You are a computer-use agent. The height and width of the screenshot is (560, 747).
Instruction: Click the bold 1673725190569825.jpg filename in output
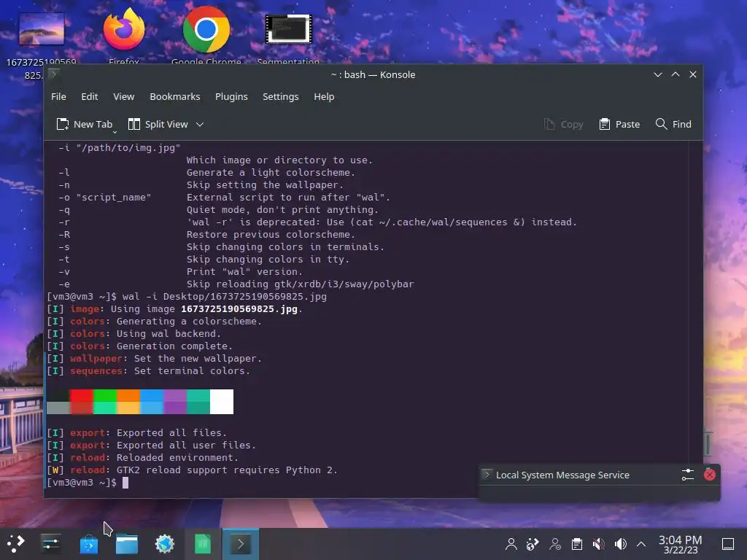(x=239, y=309)
